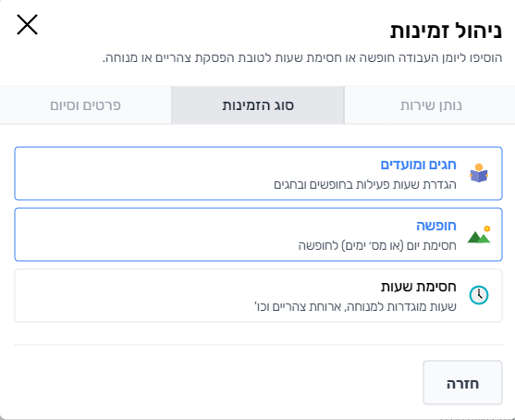
Task: Click the subtitle beginning הוסיפו ליומן העבודה
Action: click(x=302, y=58)
